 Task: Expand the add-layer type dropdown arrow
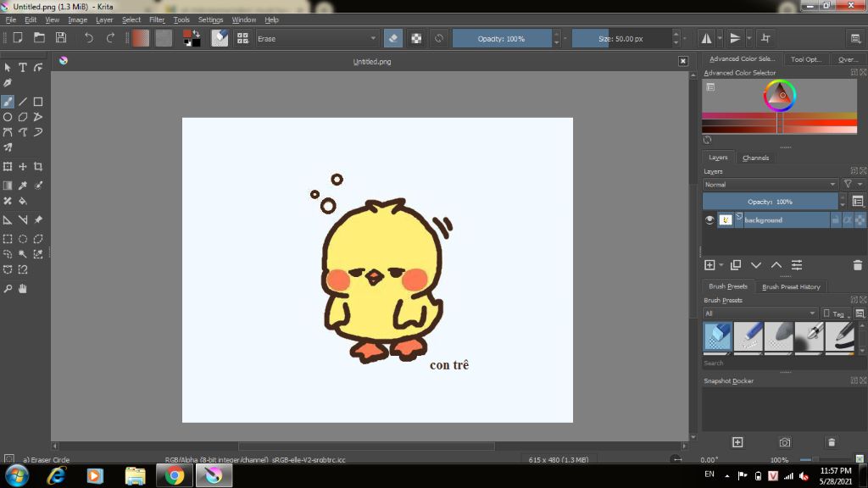pos(721,265)
